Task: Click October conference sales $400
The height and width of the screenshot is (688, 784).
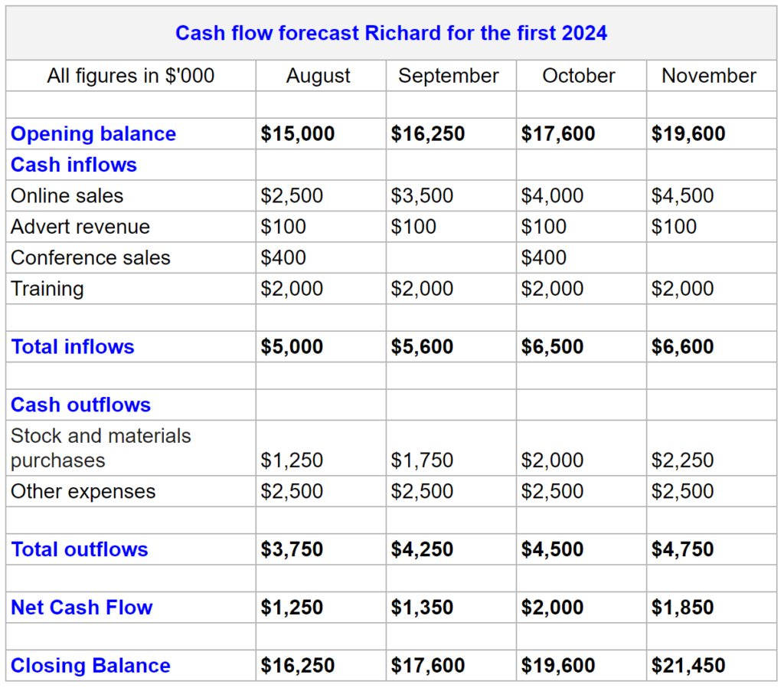Action: [x=544, y=257]
